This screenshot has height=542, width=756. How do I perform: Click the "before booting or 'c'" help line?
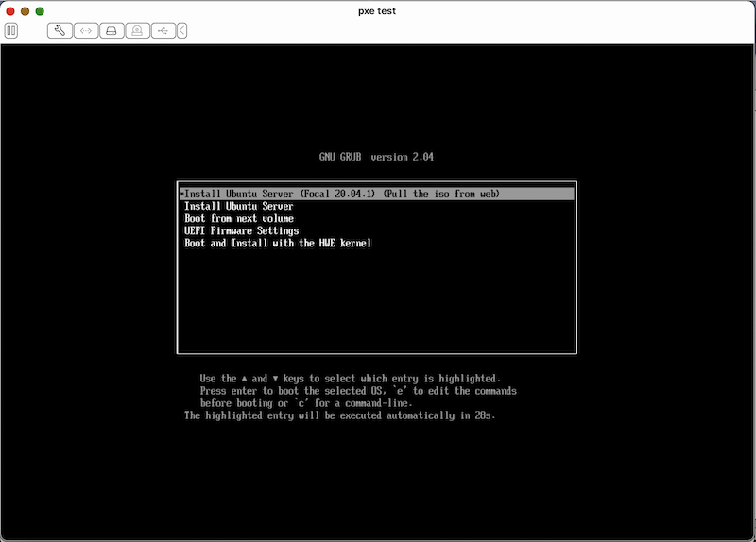(306, 403)
